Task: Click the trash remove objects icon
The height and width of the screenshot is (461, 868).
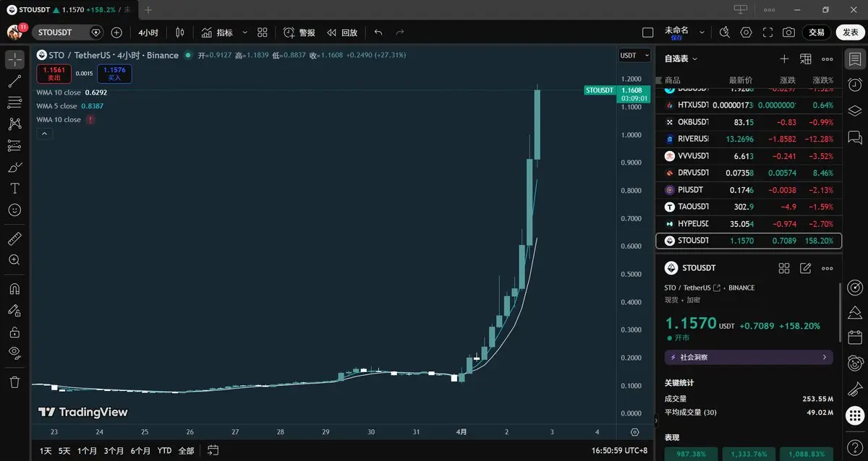Action: tap(14, 382)
